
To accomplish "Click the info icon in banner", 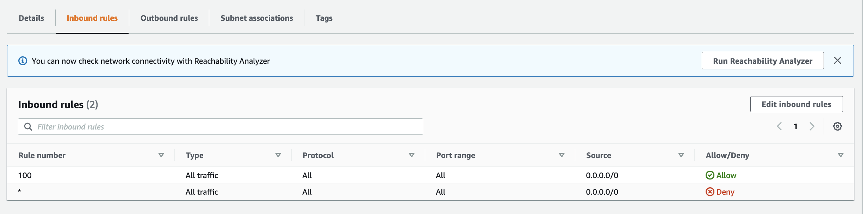I will pos(23,61).
